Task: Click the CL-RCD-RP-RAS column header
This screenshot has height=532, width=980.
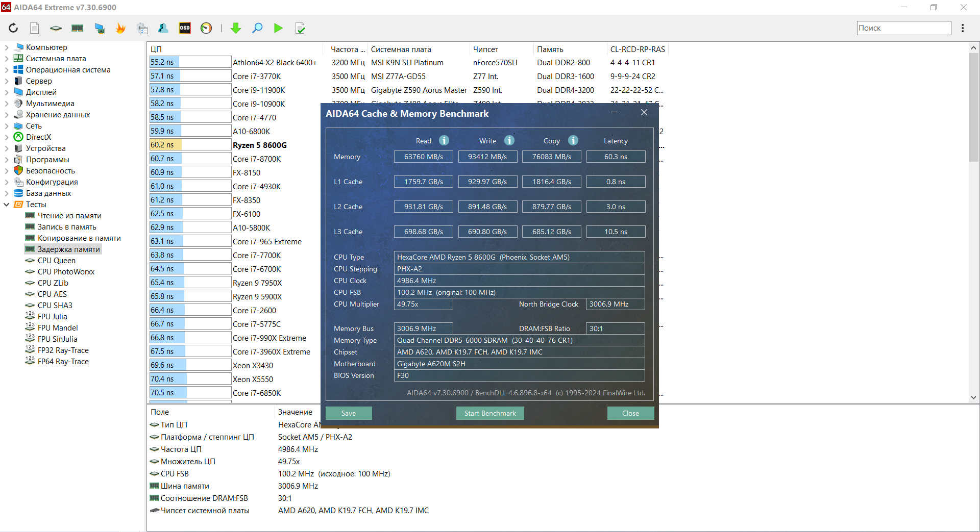Action: [x=638, y=49]
